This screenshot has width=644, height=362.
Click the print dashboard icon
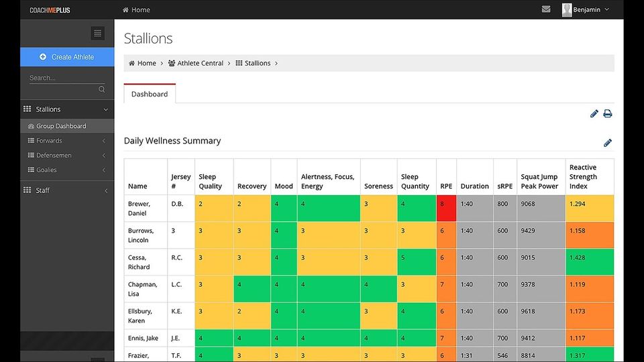pos(608,114)
